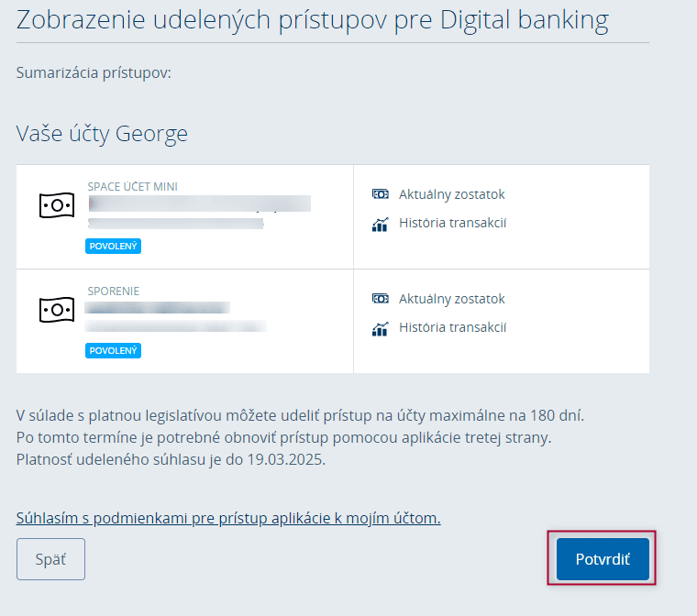Click Aktuálny zostatok icon in Space účet mini row

tap(380, 194)
